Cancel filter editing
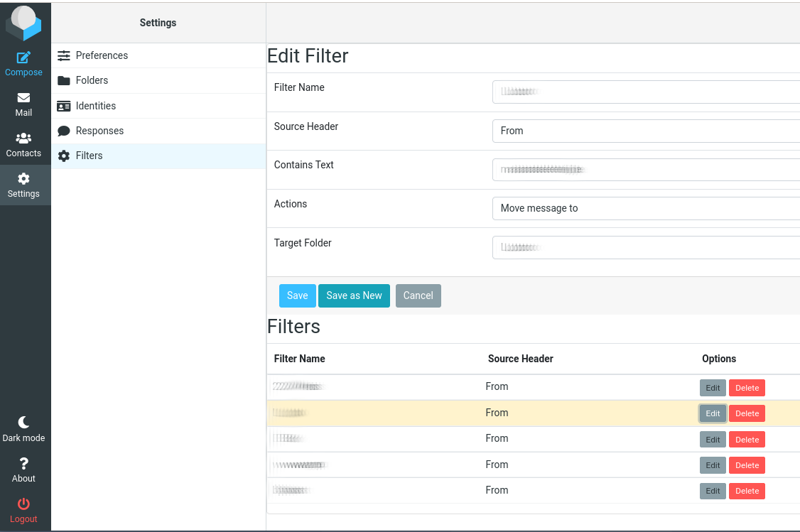Screen dimensions: 800x532 coord(418,296)
